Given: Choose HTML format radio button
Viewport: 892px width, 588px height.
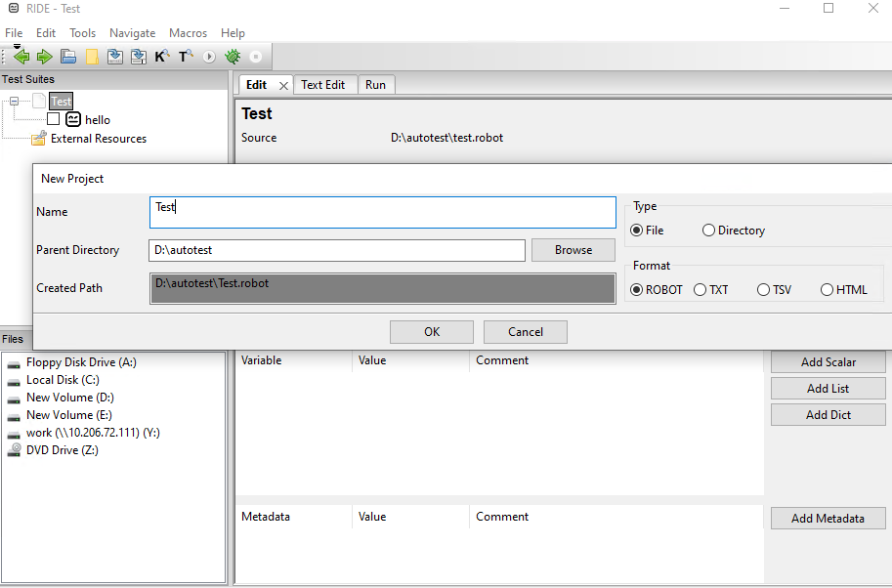Looking at the screenshot, I should tap(827, 289).
